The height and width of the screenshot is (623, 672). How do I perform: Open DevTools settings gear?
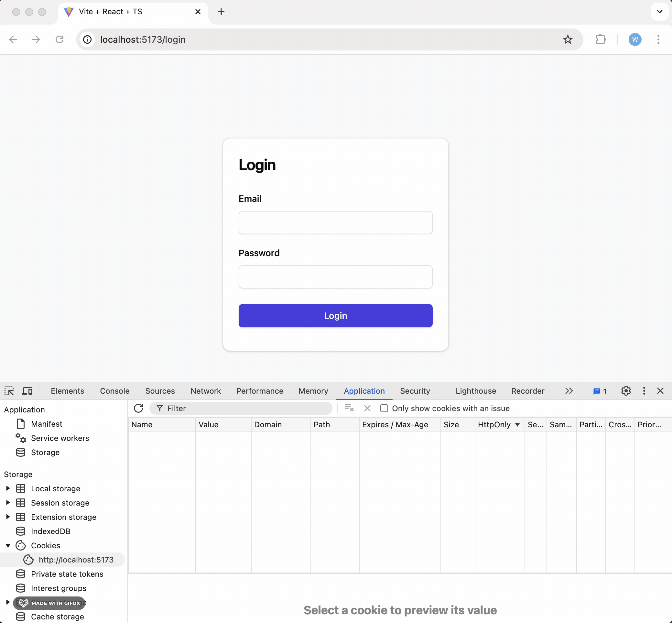[x=626, y=391]
